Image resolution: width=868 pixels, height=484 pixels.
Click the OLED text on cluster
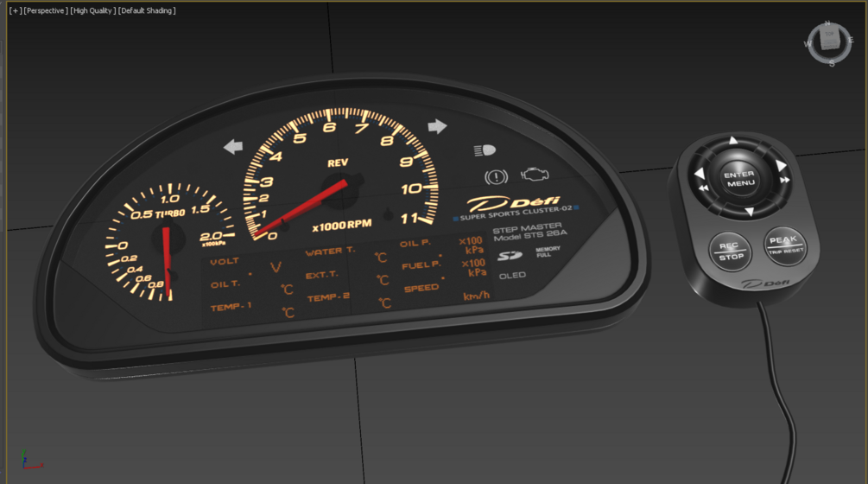coord(513,275)
